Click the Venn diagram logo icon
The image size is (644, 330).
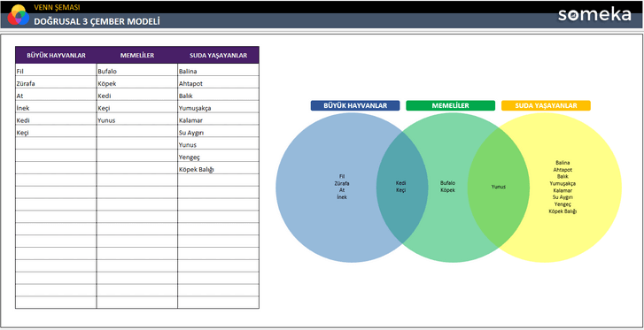click(x=18, y=15)
